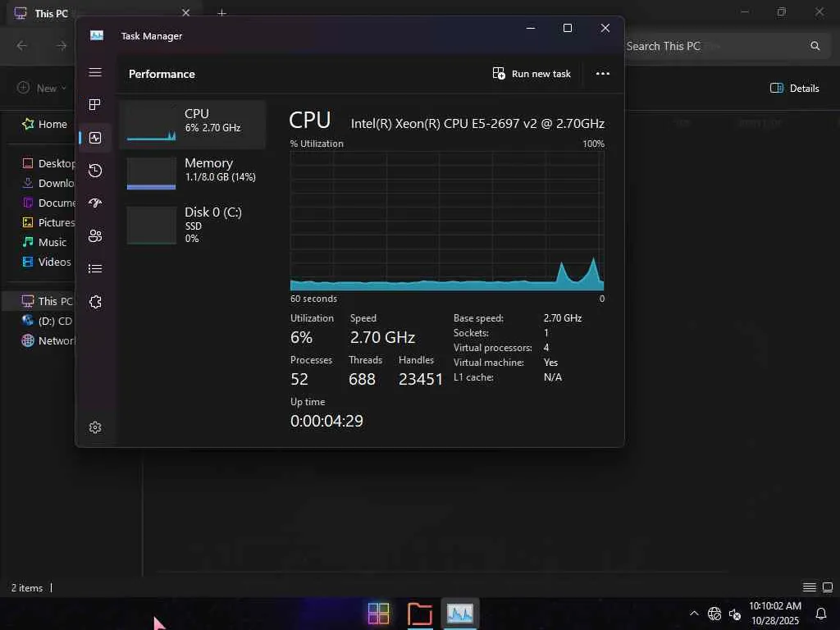Select Memory in performance list
Viewport: 840px width, 630px height.
192,173
